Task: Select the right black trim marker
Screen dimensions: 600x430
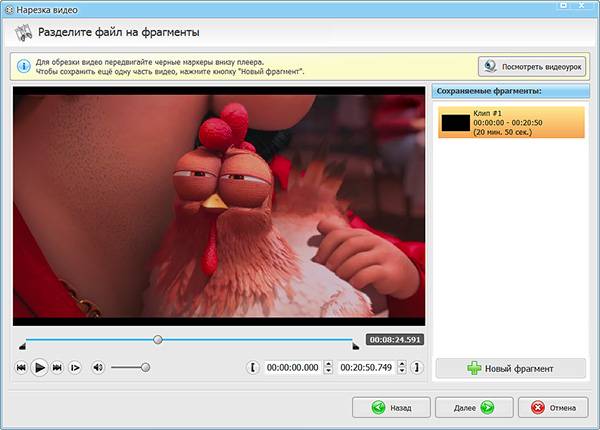Action: tap(356, 346)
